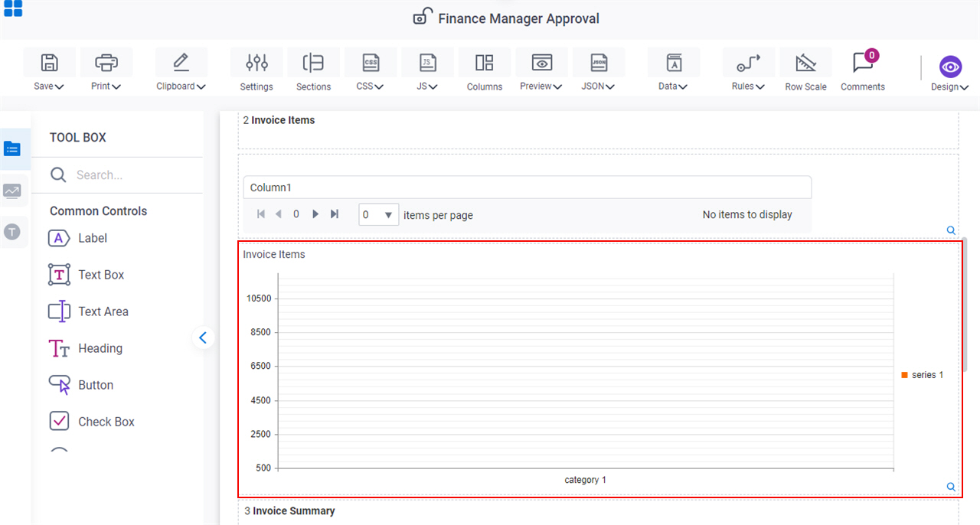Click the lock icon beside form title
Image resolution: width=980 pixels, height=525 pixels.
423,16
